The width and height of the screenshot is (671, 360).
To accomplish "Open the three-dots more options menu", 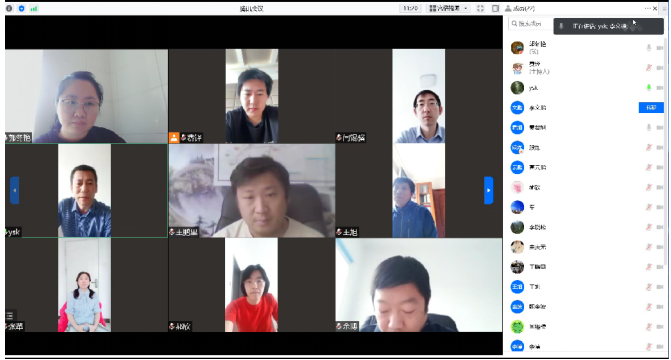I will (x=647, y=8).
